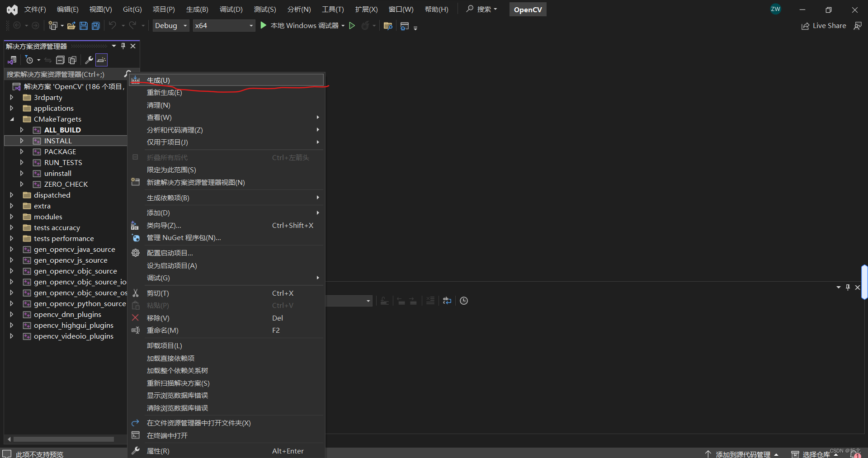Open the Tools (工具) menu

333,9
